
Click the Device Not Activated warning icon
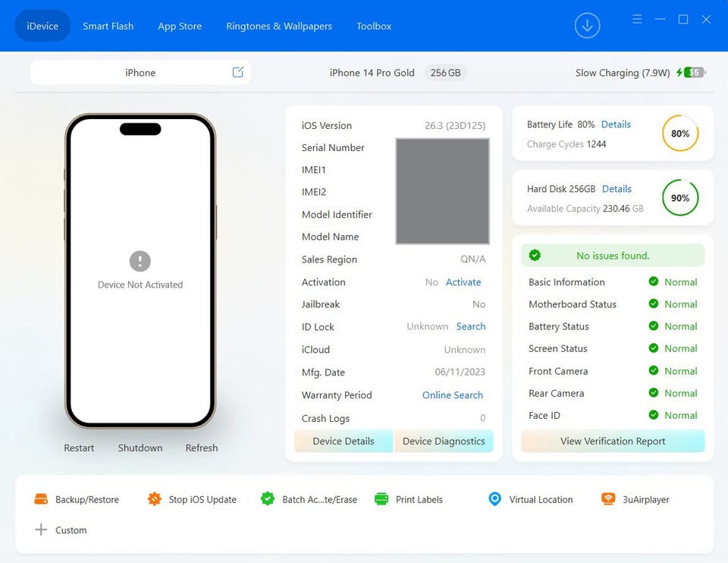[x=140, y=261]
